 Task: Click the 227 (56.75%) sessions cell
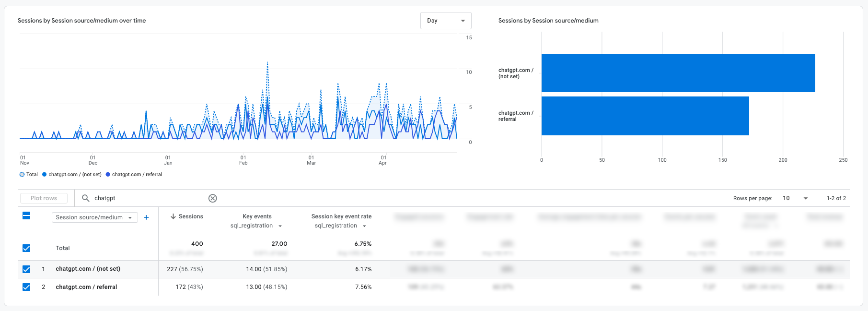point(185,269)
